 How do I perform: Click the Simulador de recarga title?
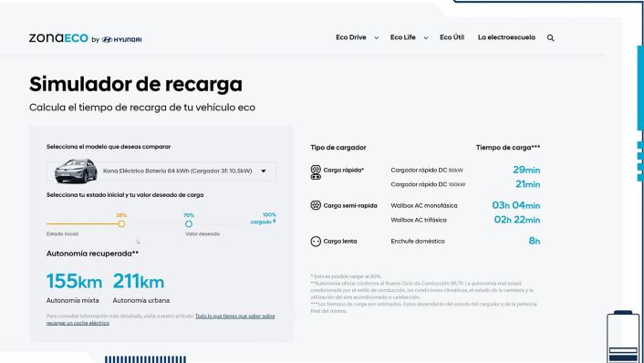[136, 84]
